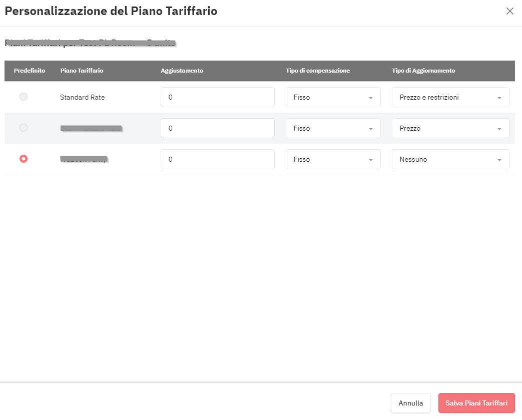Click the Tipo di Aggiornamento column header

point(423,71)
